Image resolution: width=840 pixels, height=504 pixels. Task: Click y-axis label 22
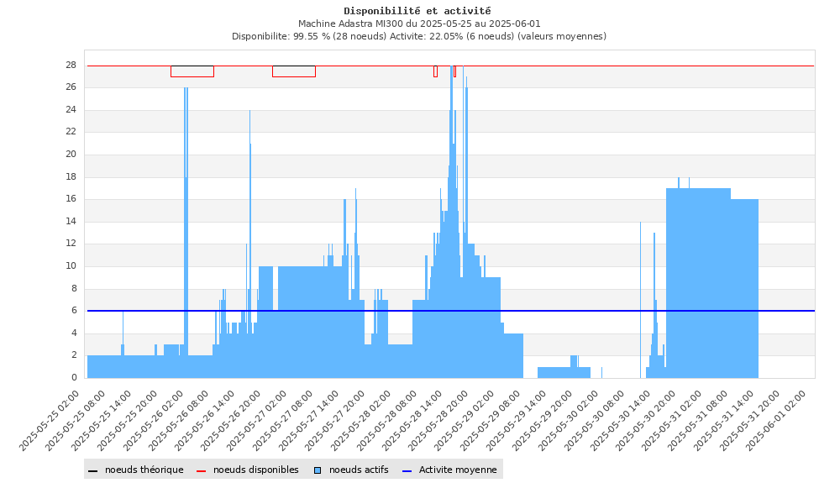click(71, 132)
